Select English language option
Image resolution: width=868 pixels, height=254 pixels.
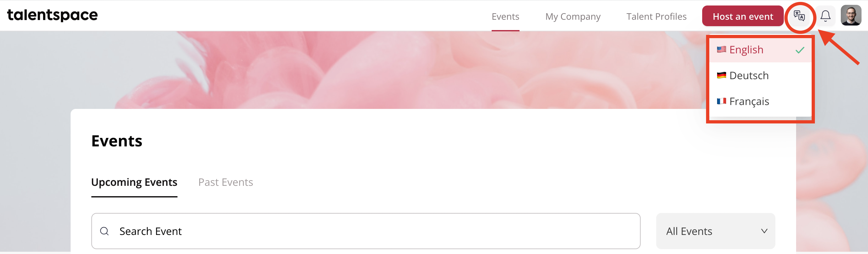click(760, 50)
